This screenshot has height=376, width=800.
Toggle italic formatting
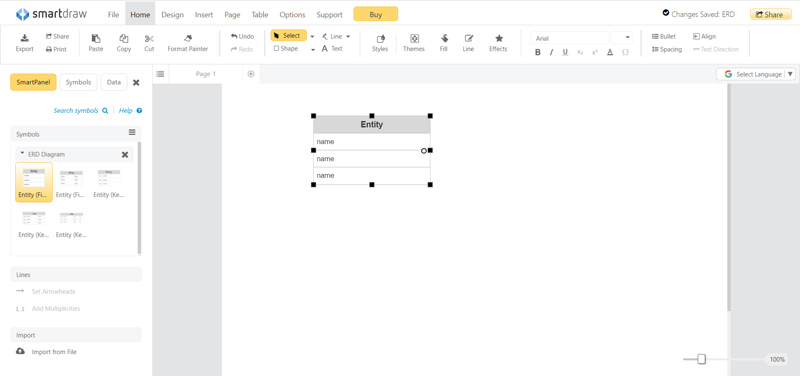pos(552,52)
